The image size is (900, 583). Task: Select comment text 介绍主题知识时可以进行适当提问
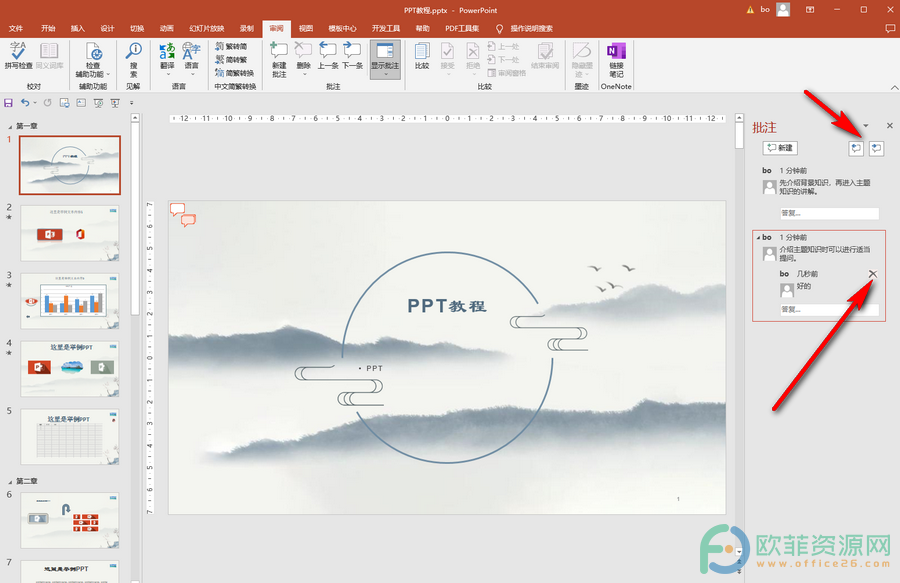click(x=824, y=254)
